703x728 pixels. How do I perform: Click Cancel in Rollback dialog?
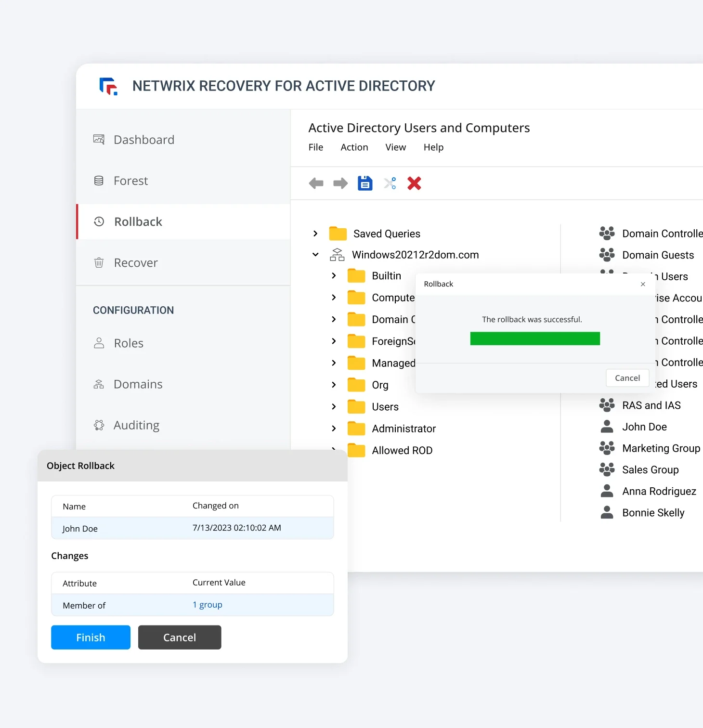click(x=627, y=378)
